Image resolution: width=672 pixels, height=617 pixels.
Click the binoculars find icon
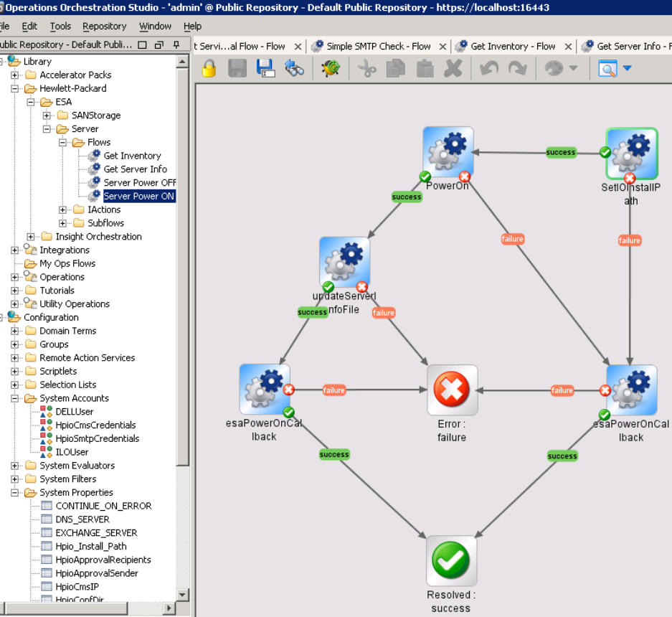click(x=294, y=68)
